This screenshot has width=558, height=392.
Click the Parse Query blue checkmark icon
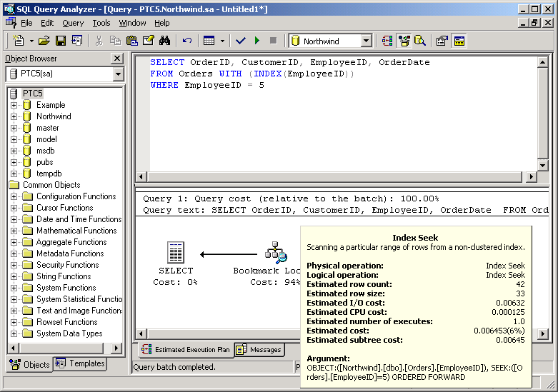click(x=241, y=41)
